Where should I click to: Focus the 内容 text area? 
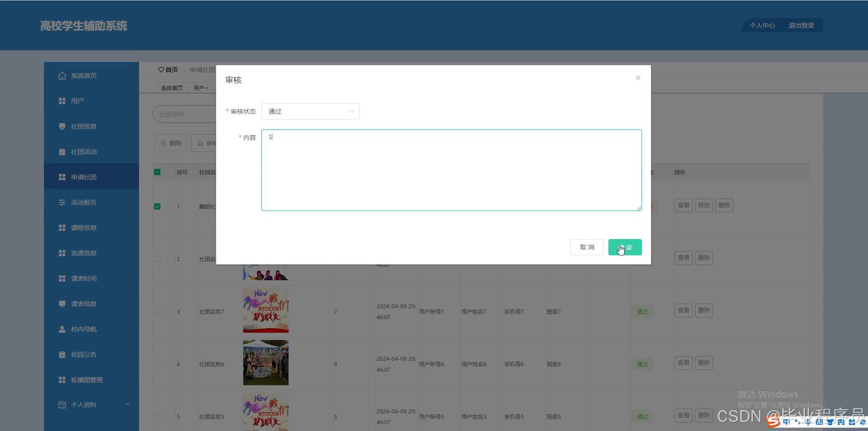451,170
